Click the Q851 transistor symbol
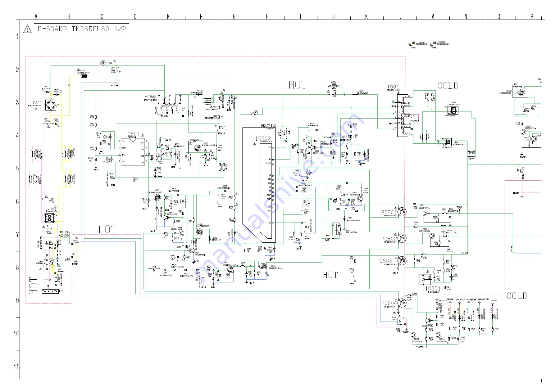555x392 pixels. [x=425, y=214]
